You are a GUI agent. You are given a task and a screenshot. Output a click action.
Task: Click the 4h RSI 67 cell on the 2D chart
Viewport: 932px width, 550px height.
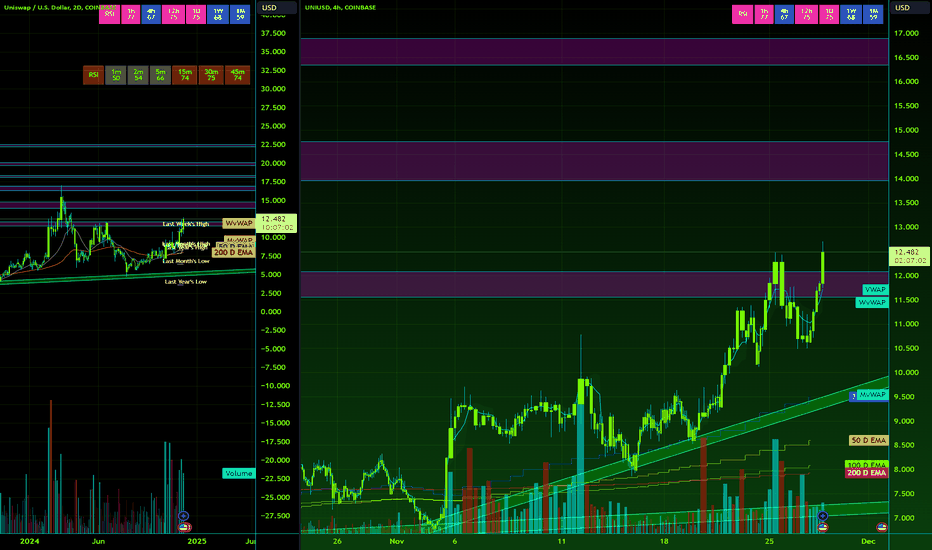[151, 14]
